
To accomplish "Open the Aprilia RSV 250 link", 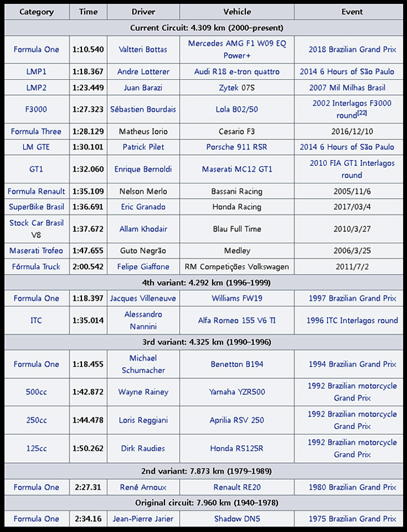I will (x=237, y=420).
